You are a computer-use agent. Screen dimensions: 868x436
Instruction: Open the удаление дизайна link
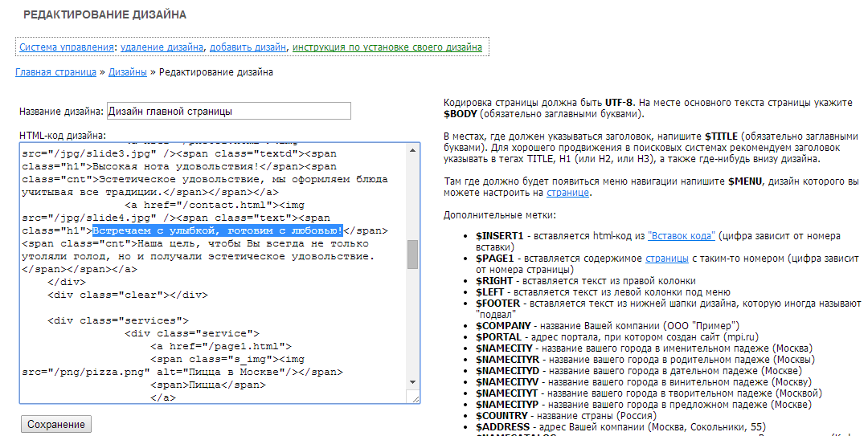tap(162, 47)
